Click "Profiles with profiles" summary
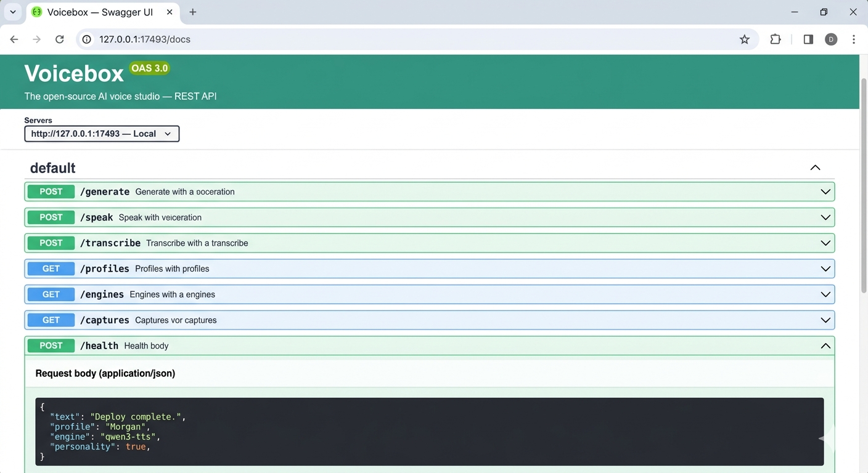The image size is (868, 473). 172,269
